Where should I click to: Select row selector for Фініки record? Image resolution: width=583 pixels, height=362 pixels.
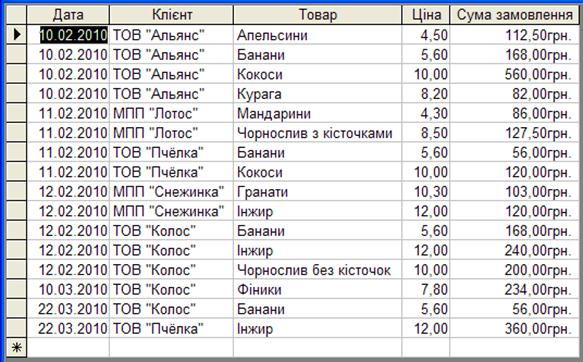pos(17,289)
